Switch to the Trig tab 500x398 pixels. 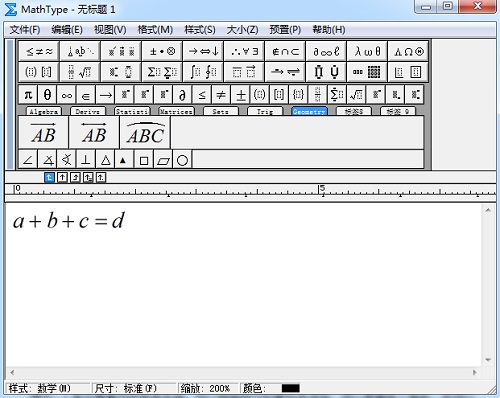coord(265,111)
